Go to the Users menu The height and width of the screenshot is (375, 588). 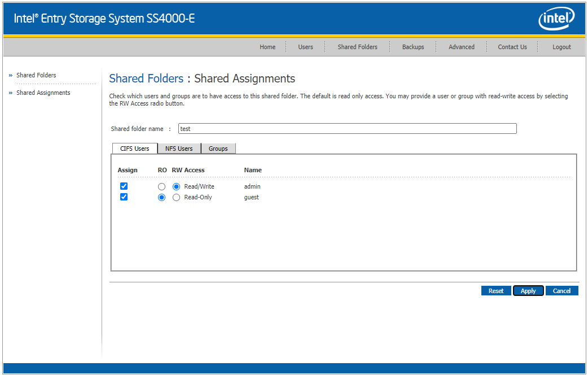pyautogui.click(x=305, y=47)
